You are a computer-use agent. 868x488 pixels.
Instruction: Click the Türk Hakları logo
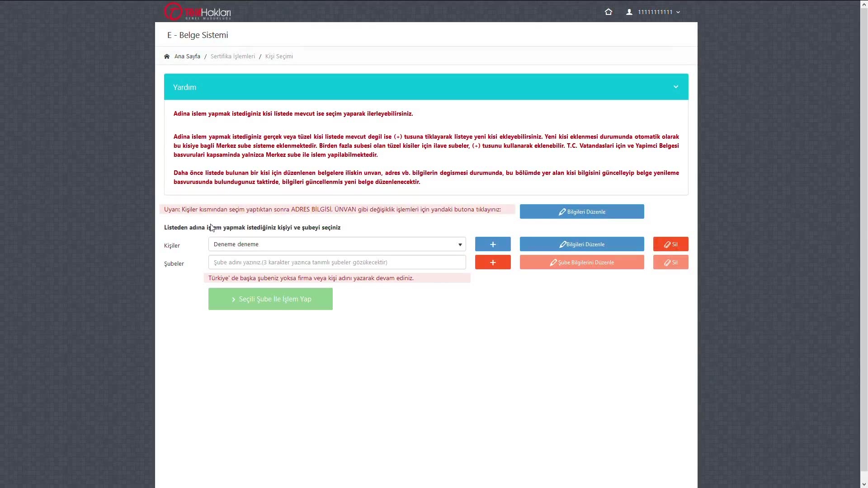tap(198, 12)
